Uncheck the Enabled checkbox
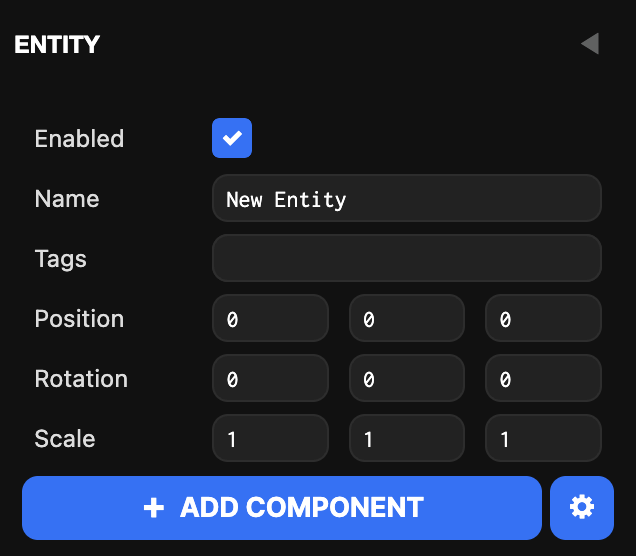 [x=232, y=138]
